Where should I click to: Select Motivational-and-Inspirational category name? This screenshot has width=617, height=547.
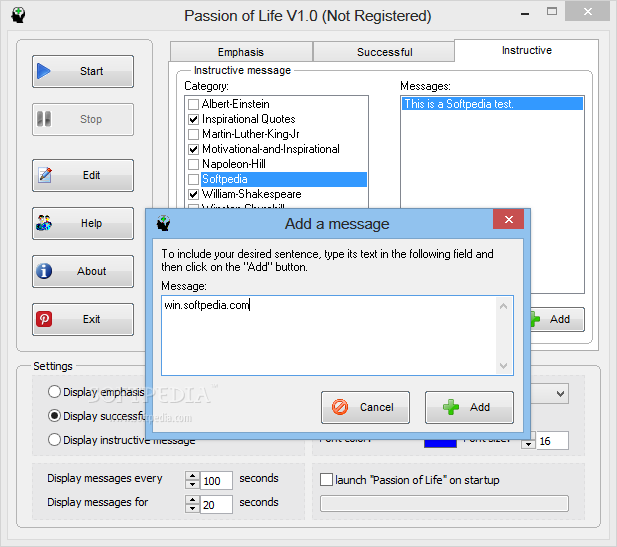tap(271, 149)
